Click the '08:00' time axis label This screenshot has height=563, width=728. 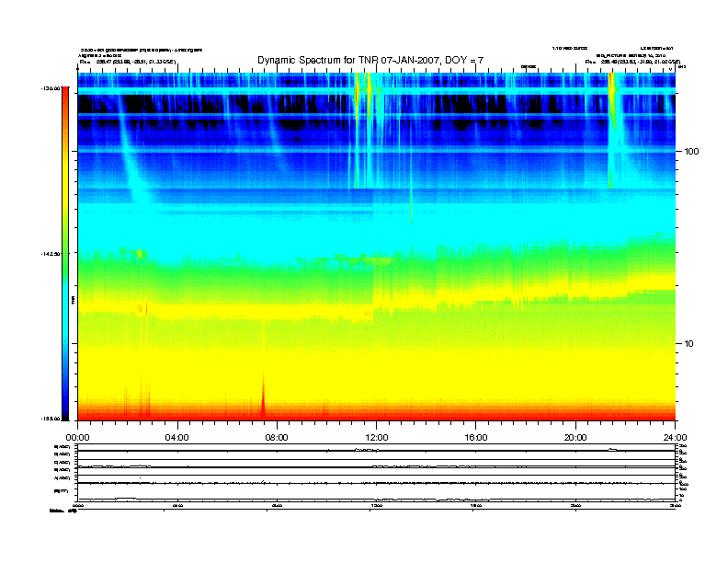pyautogui.click(x=277, y=438)
